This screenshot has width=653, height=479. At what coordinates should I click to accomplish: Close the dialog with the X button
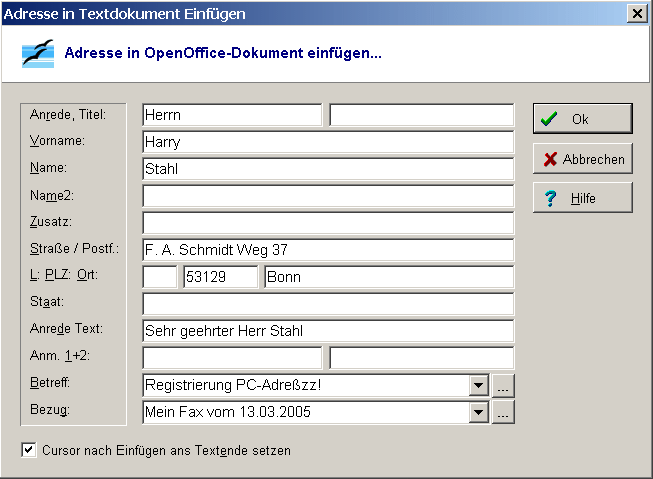(x=637, y=14)
